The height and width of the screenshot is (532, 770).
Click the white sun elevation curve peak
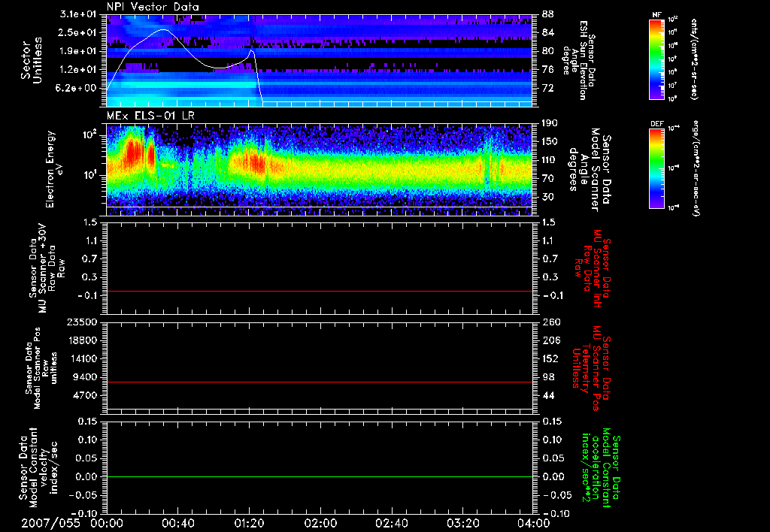(x=163, y=29)
